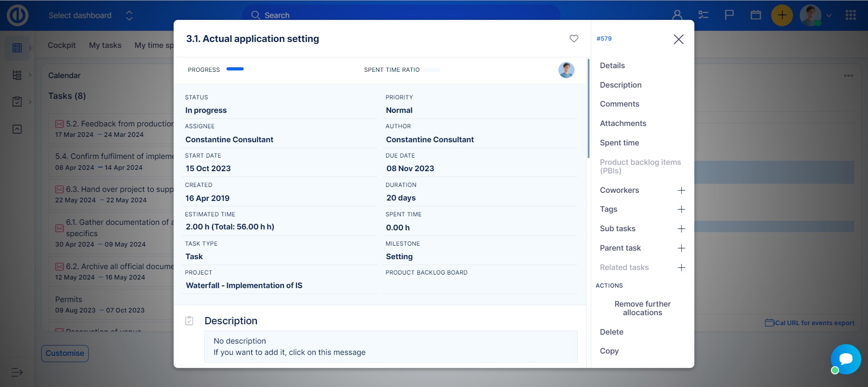Click the flag icon in header

[x=729, y=15]
